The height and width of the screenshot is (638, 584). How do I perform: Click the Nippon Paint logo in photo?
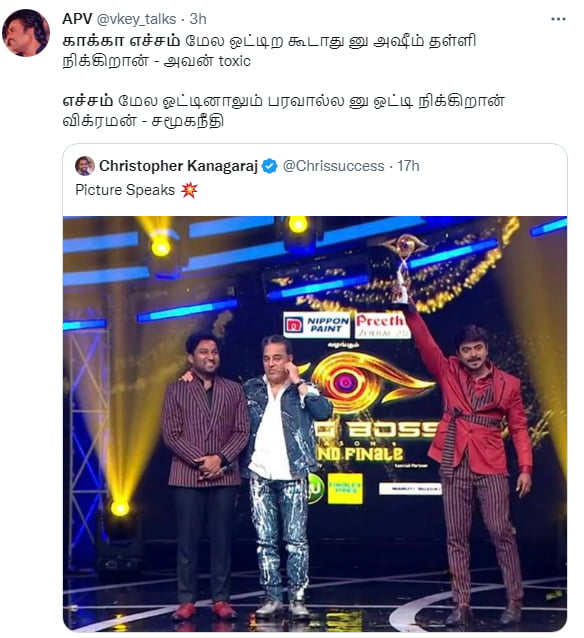click(x=317, y=325)
